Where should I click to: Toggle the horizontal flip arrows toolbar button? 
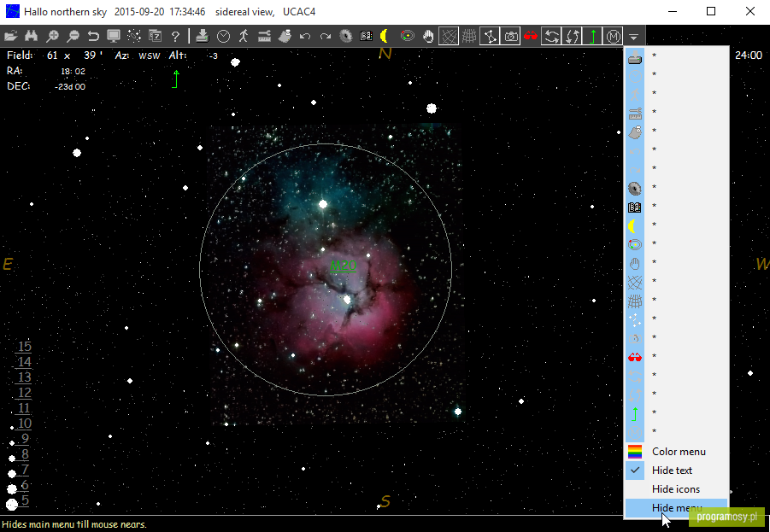(x=551, y=36)
